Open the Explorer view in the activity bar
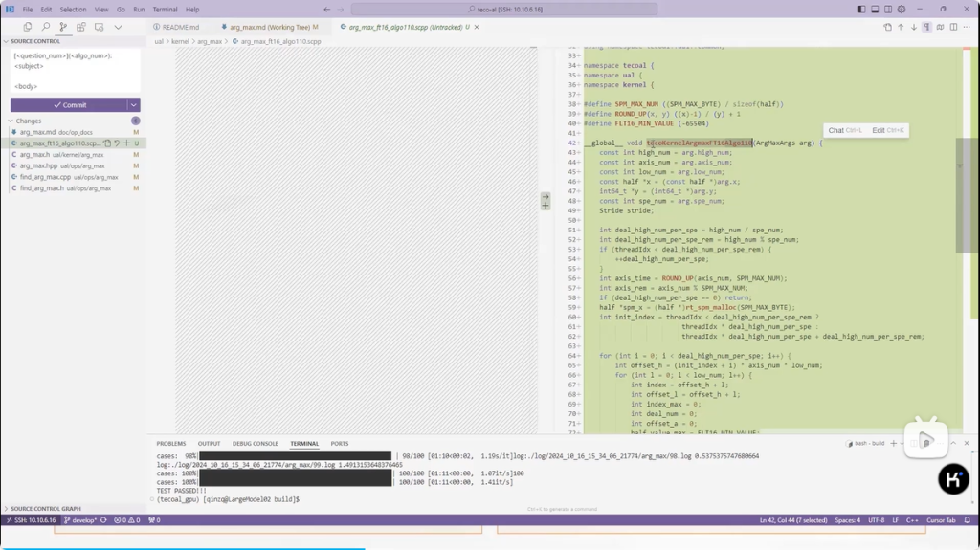 27,28
